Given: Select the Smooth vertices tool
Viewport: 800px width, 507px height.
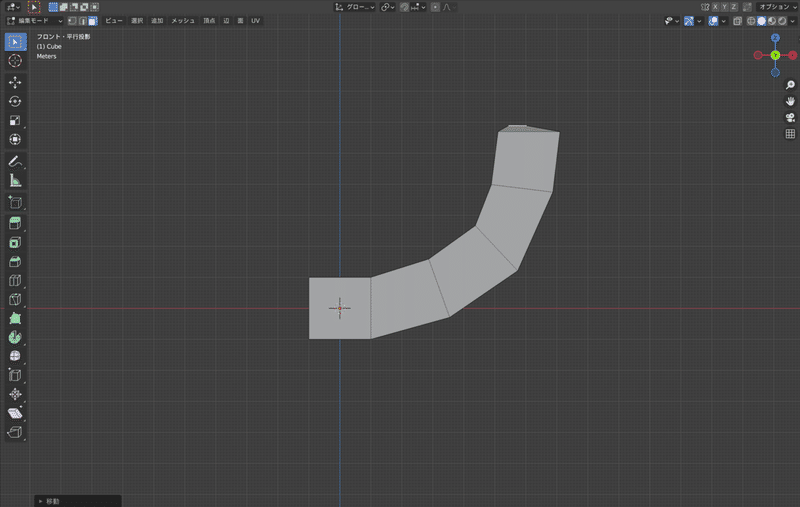Looking at the screenshot, I should [x=15, y=356].
